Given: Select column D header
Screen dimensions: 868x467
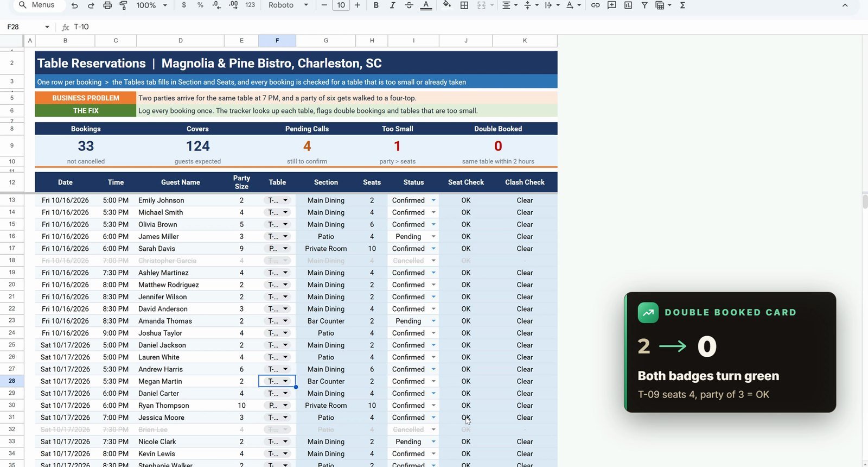Looking at the screenshot, I should click(x=181, y=41).
